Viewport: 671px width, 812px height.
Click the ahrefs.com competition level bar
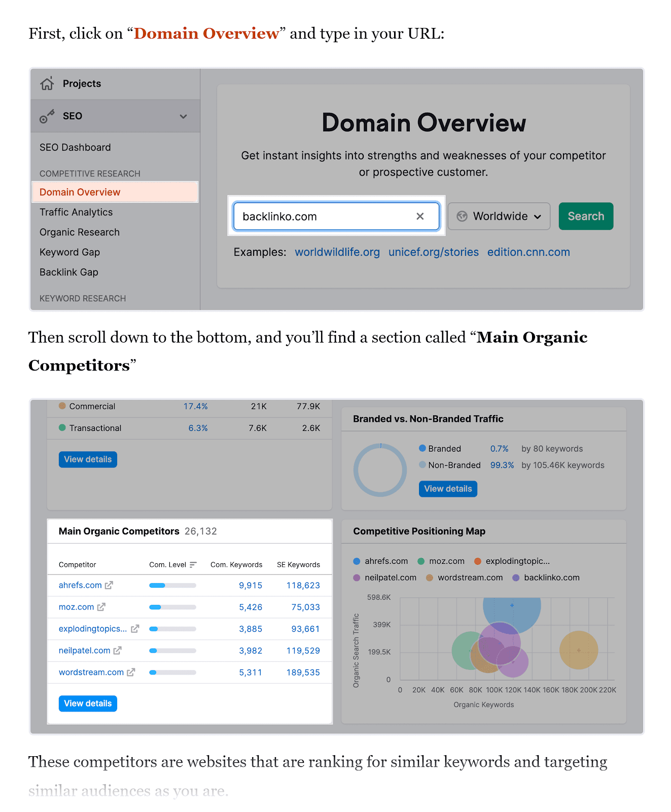(x=172, y=585)
